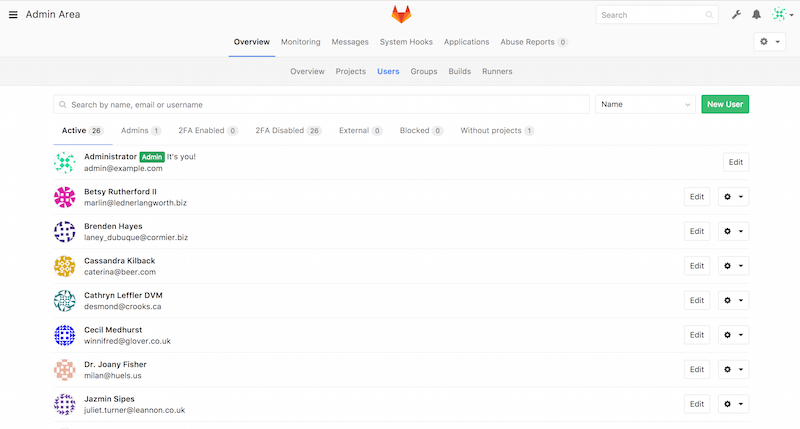Click Cassandra Kilback's avatar icon

pyautogui.click(x=65, y=266)
